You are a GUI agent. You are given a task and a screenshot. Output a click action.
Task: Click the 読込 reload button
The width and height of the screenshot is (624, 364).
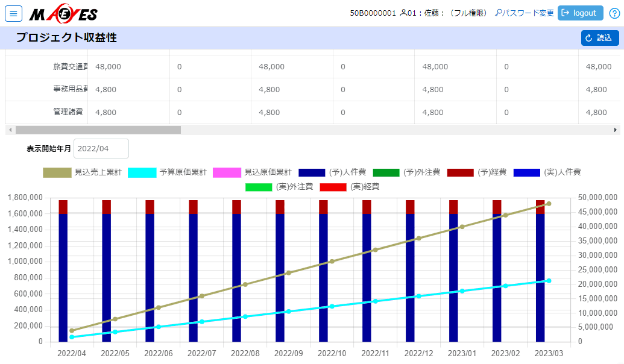(x=599, y=38)
